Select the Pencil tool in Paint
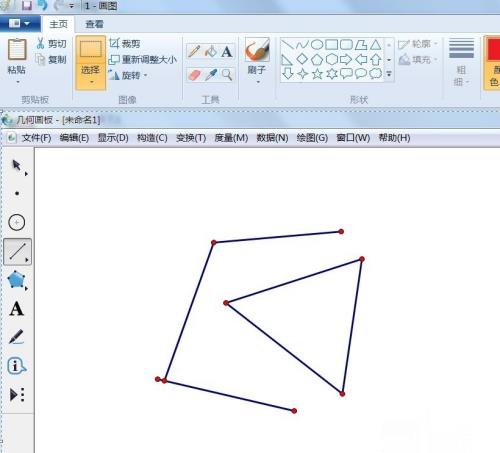This screenshot has width=500, height=453. coord(194,51)
